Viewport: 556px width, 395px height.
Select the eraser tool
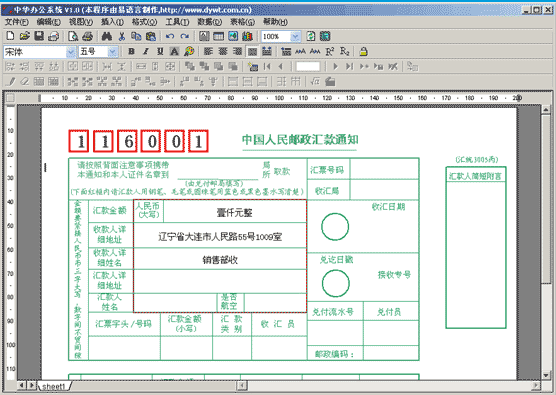coord(24,82)
